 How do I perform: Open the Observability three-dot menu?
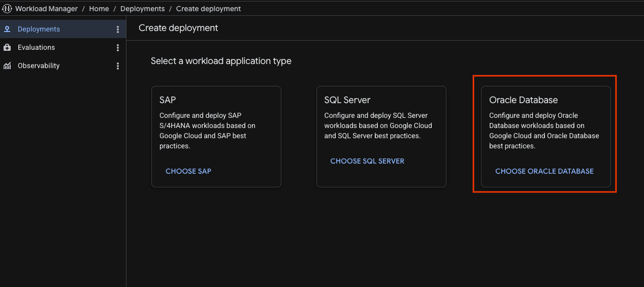(x=118, y=66)
